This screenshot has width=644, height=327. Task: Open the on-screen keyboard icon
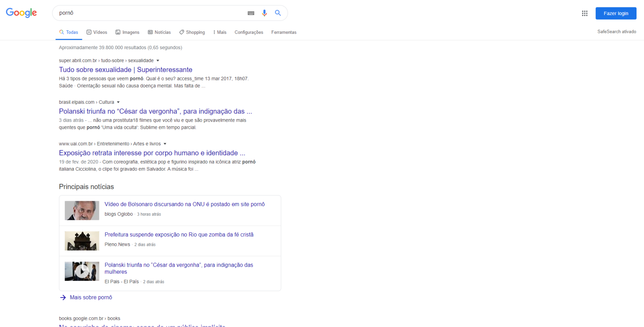point(251,13)
